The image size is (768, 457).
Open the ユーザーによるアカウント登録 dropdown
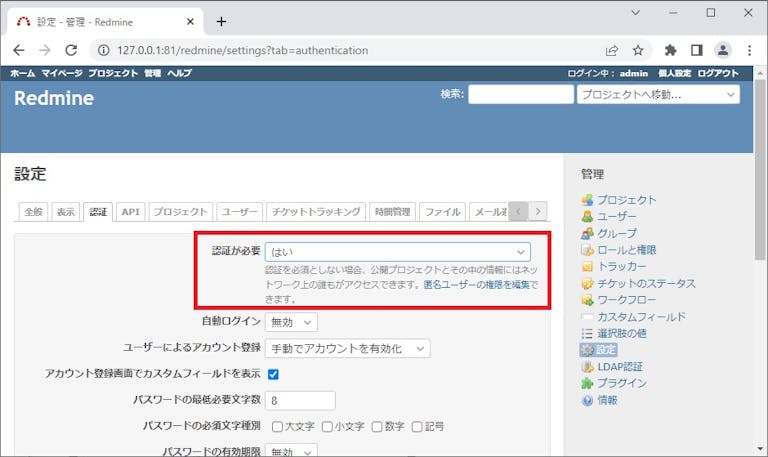point(347,349)
